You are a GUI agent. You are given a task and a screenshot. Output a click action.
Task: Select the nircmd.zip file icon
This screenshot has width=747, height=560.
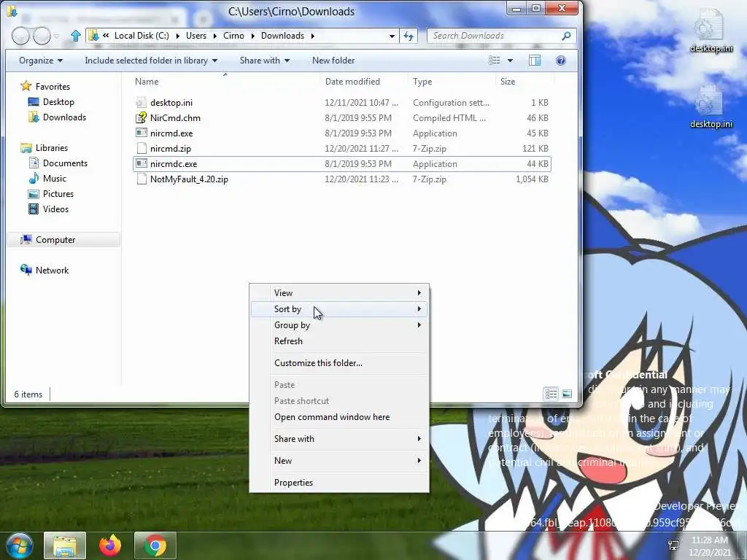(141, 148)
